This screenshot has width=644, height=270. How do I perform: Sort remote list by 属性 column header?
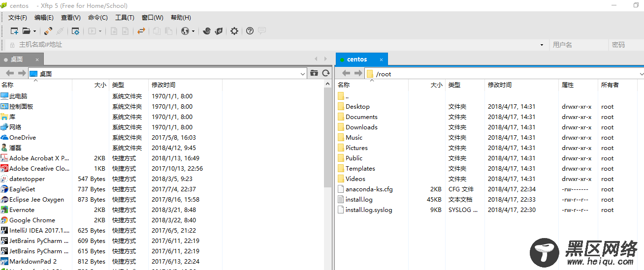(x=578, y=85)
